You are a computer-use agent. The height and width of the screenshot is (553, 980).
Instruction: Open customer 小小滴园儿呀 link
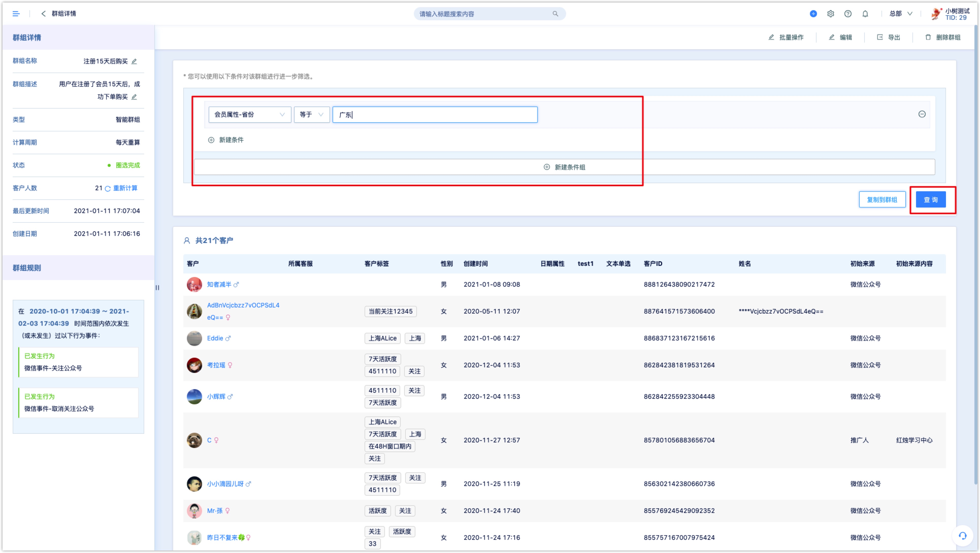225,484
